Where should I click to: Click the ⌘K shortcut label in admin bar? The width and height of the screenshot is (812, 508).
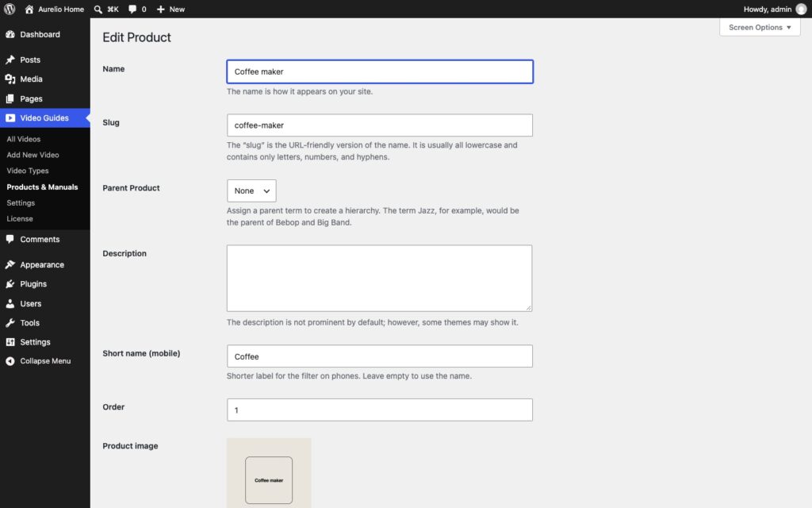point(113,10)
